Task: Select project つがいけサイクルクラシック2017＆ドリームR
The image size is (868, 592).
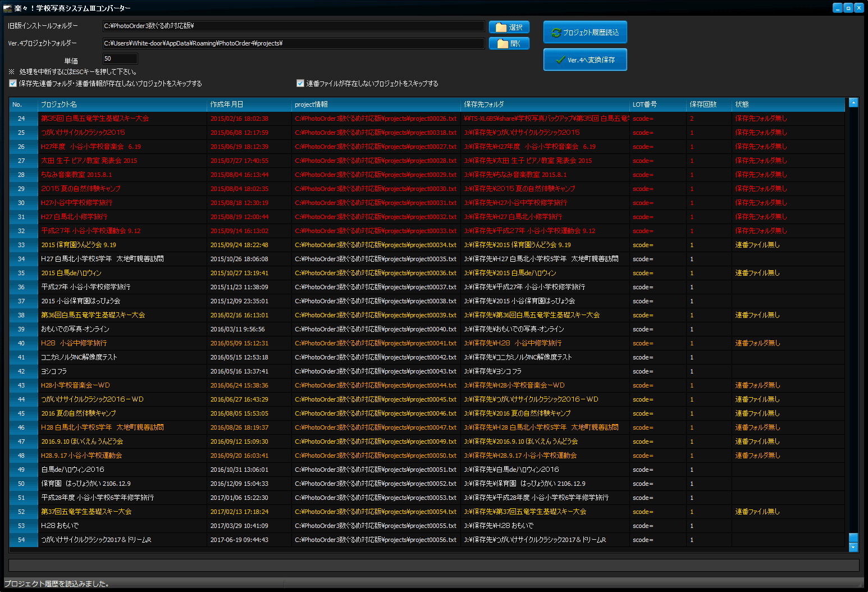Action: (96, 540)
